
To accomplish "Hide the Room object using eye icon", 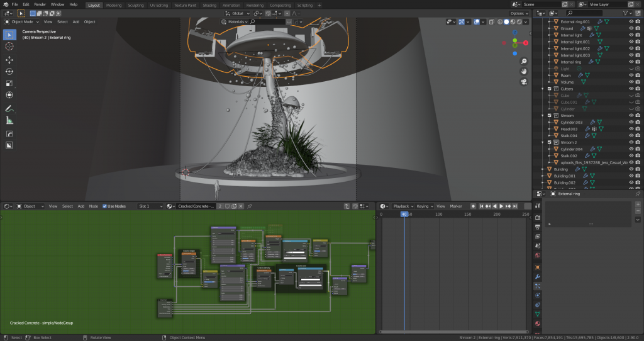I will [631, 75].
